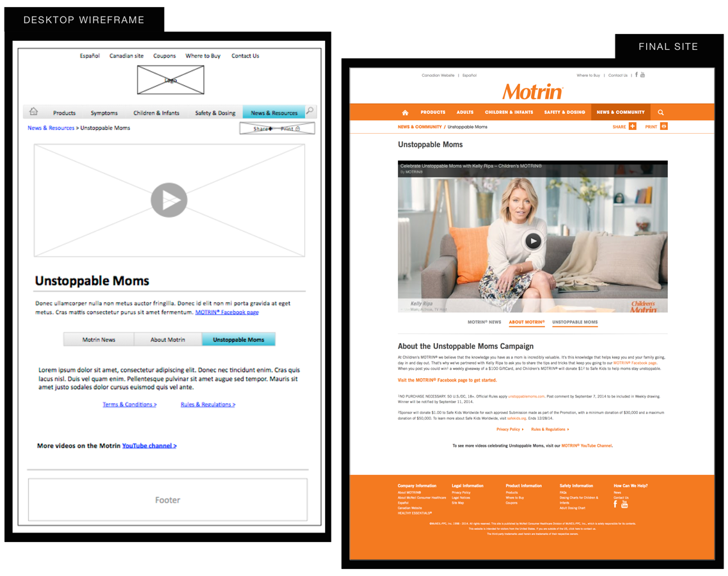The width and height of the screenshot is (728, 576).
Task: Click About MOTRIN® in footer
Action: coord(409,492)
